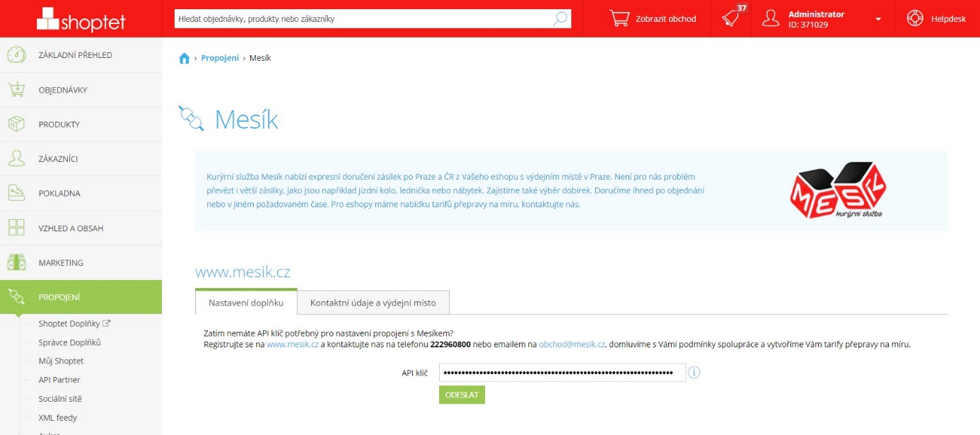Click the ODESLAT button
The image size is (980, 435).
click(462, 395)
